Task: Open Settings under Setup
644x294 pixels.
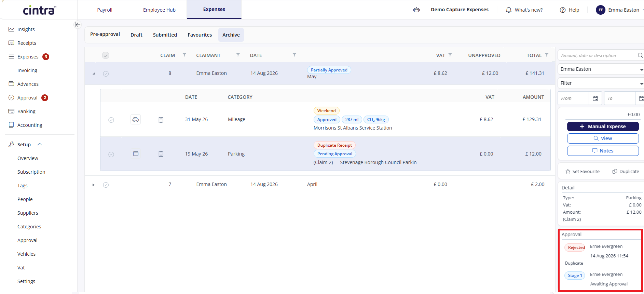Action: point(26,281)
